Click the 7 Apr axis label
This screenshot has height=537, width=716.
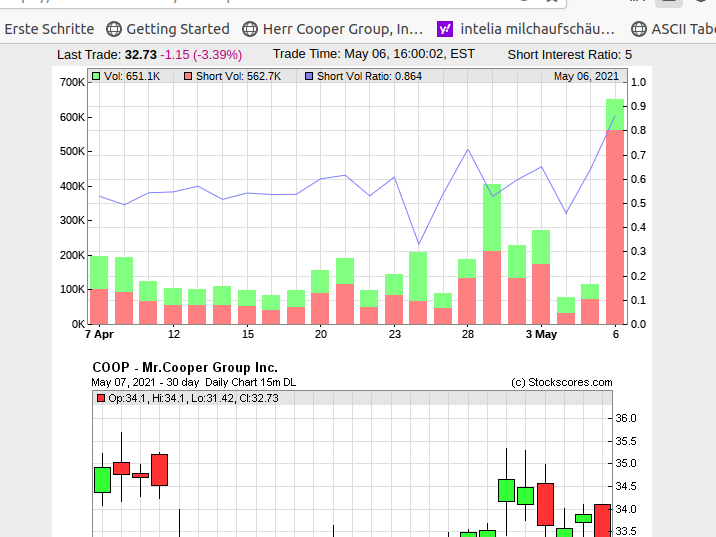click(x=99, y=334)
